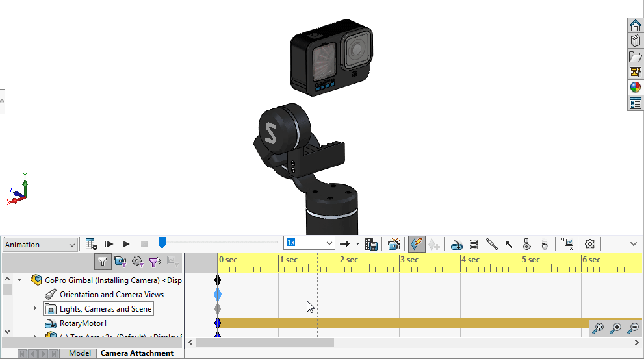Switch to the Model tab
Screen dimensions: 644x359
click(x=80, y=353)
